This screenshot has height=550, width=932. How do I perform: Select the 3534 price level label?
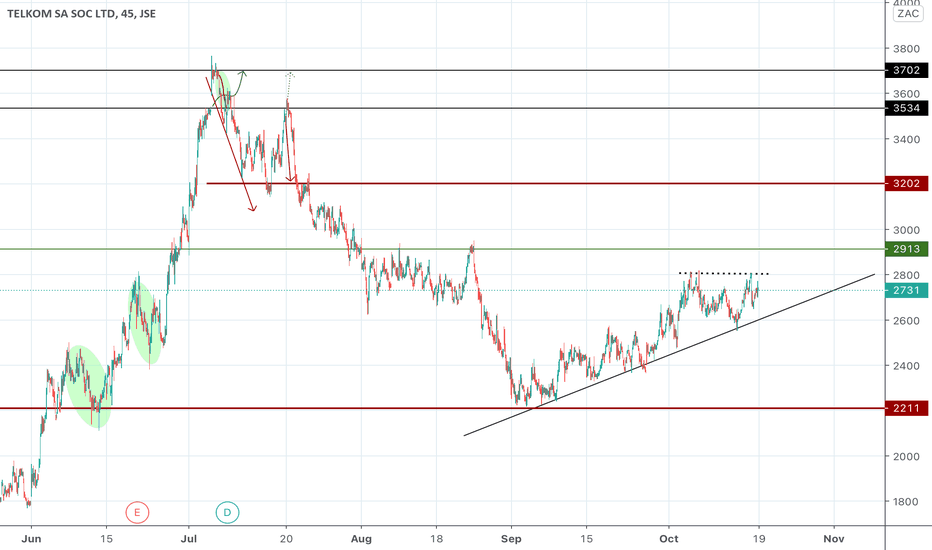[906, 108]
